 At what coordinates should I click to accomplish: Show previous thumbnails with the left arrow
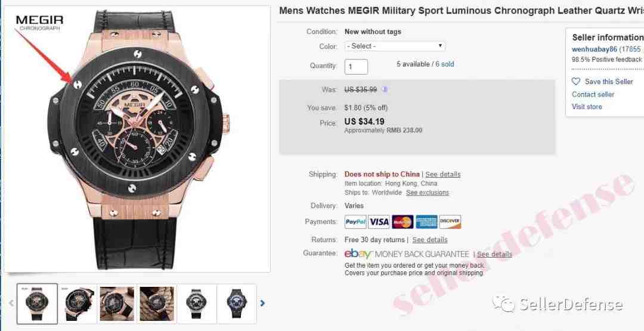[x=11, y=304]
